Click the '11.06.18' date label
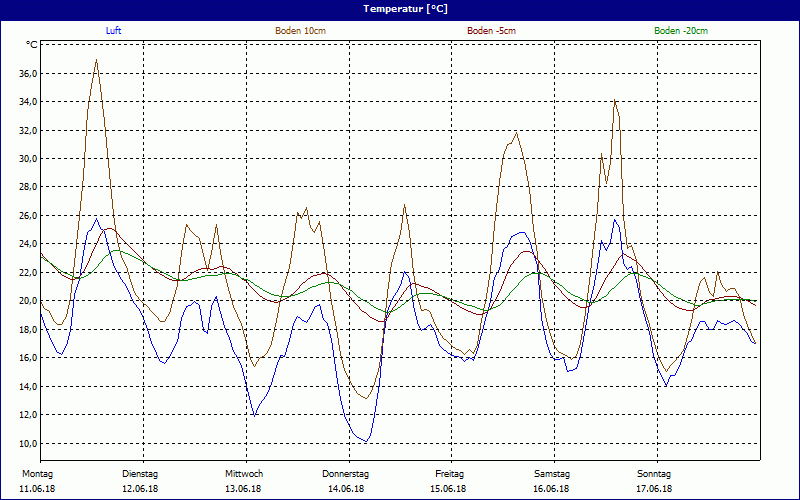 37,489
